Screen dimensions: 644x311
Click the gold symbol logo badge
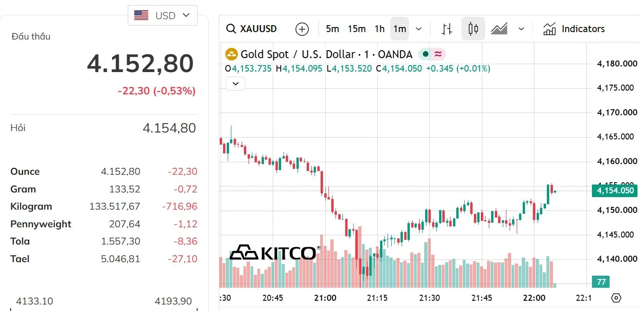click(231, 54)
